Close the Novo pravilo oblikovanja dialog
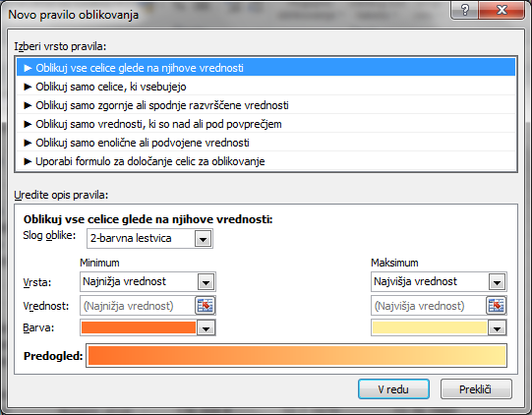Image resolution: width=532 pixels, height=415 pixels. point(502,10)
